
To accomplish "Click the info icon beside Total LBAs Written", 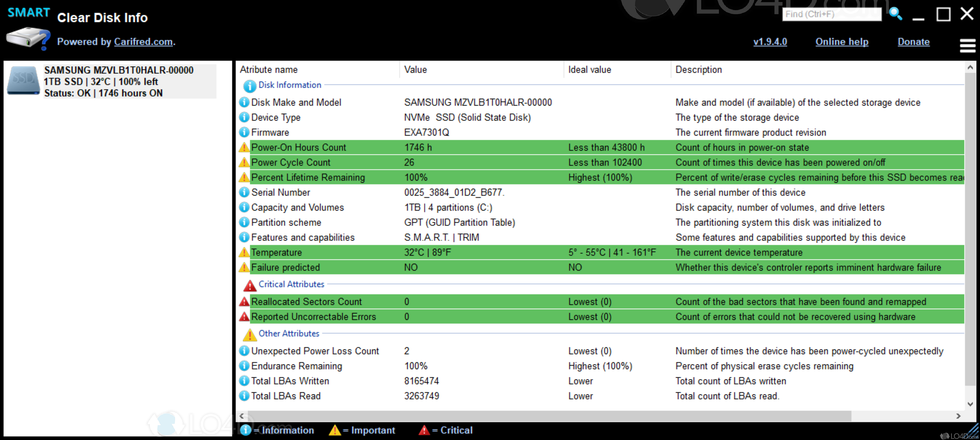I will click(244, 381).
